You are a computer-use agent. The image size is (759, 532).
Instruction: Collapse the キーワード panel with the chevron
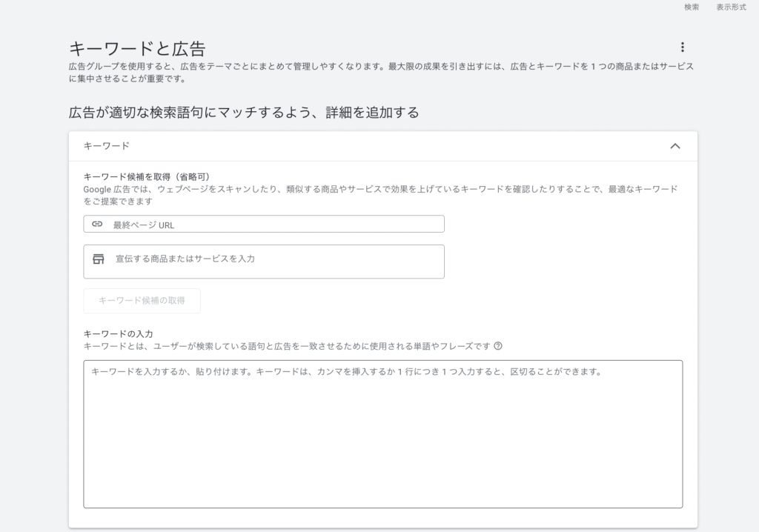[x=675, y=146]
